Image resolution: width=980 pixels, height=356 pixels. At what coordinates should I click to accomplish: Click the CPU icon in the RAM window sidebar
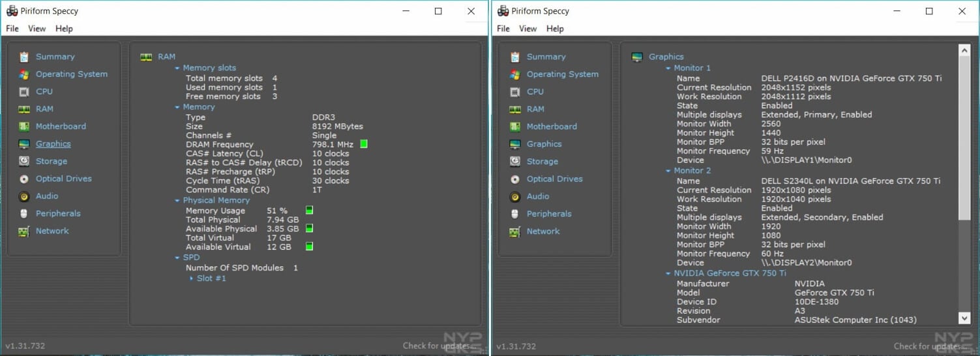click(24, 92)
